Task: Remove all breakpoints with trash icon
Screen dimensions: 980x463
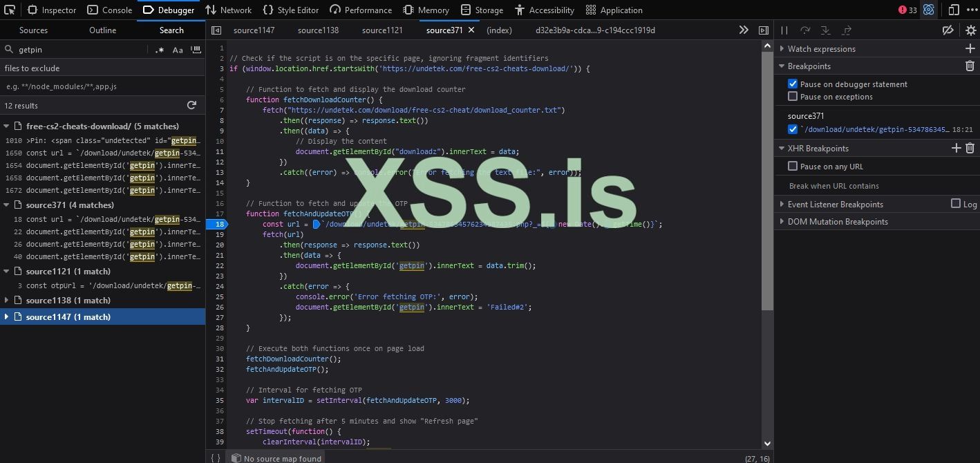Action: (970, 66)
